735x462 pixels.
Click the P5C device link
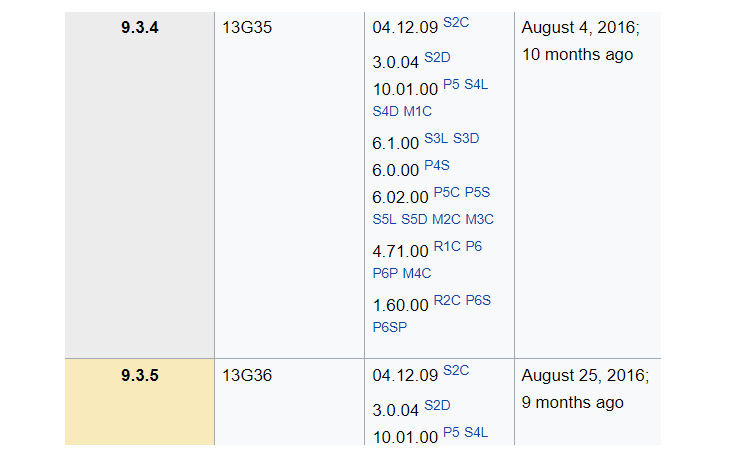click(x=447, y=192)
